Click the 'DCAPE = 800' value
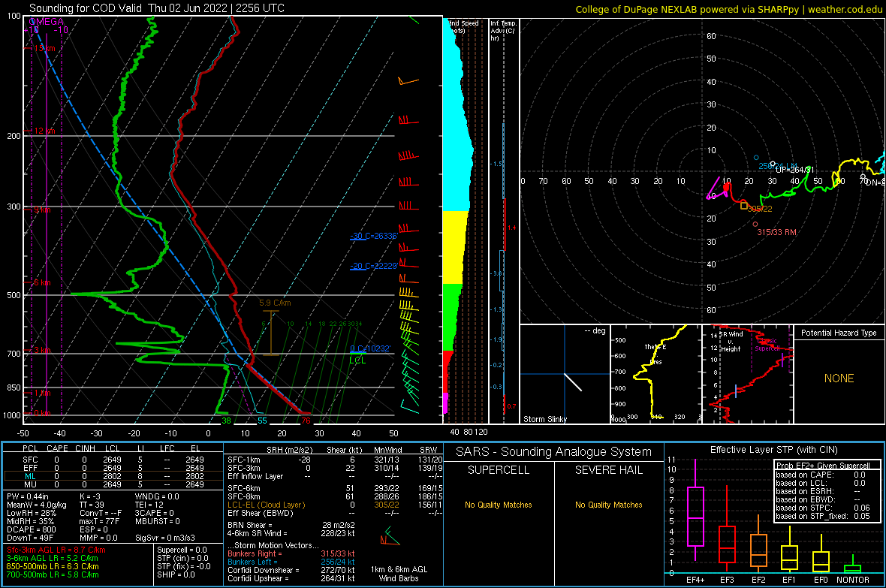Screen dimensions: 886x588 pyautogui.click(x=32, y=529)
